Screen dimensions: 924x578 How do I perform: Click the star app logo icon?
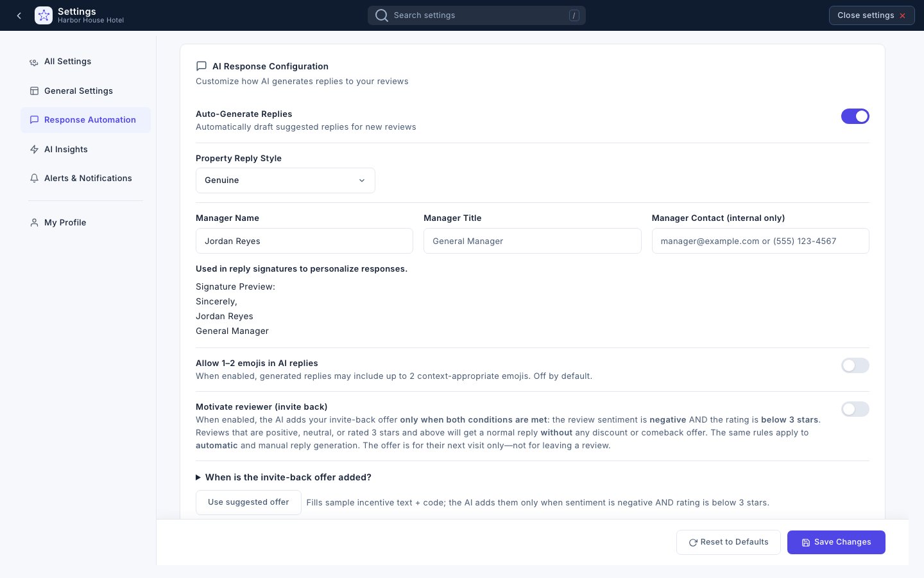44,15
